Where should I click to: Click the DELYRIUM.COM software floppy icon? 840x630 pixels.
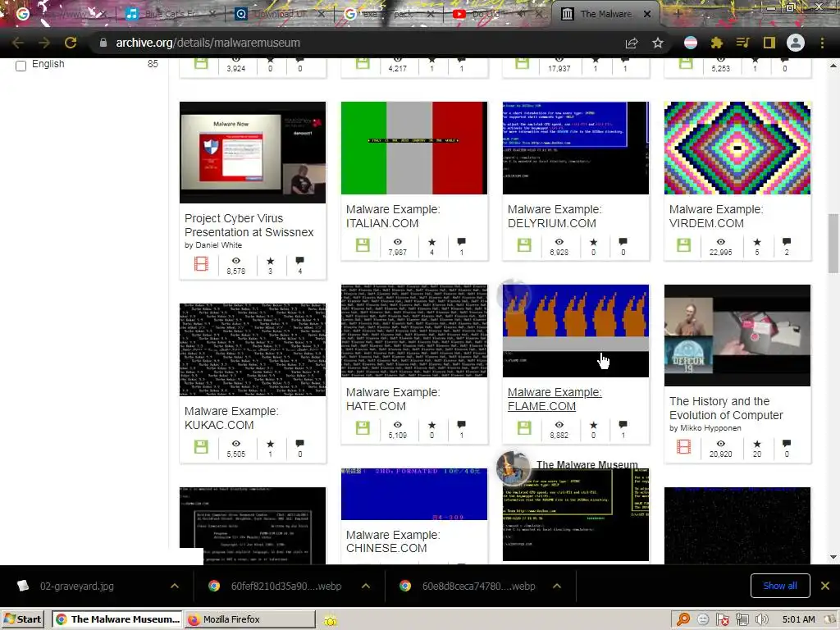pyautogui.click(x=524, y=245)
